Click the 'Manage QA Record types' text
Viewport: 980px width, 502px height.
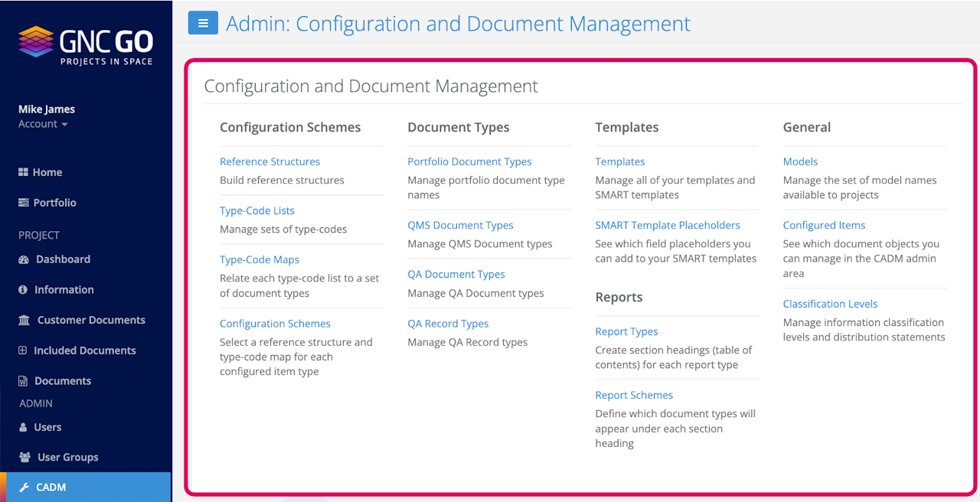point(467,342)
